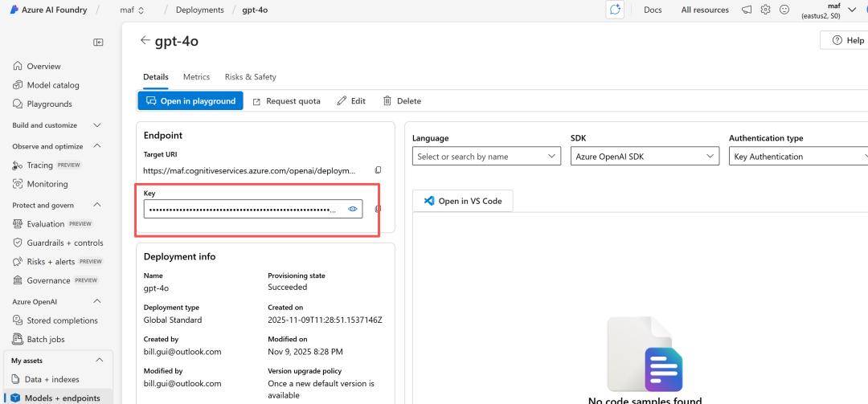Open the SDK Azure OpenAI SDK dropdown
The width and height of the screenshot is (868, 404).
[645, 156]
